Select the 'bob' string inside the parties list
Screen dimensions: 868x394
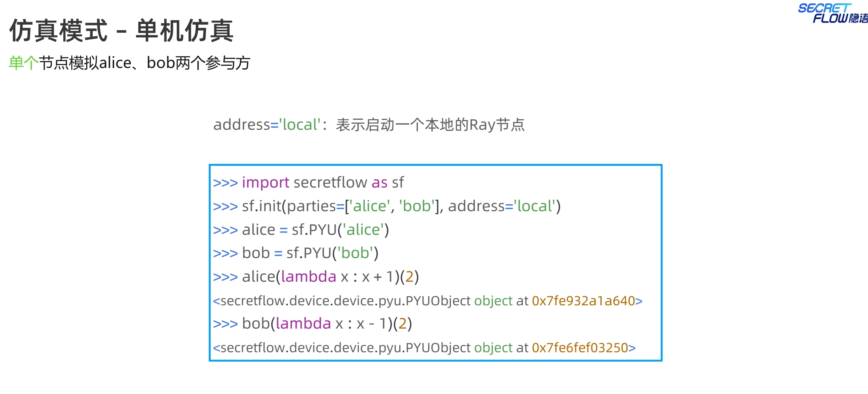(417, 206)
